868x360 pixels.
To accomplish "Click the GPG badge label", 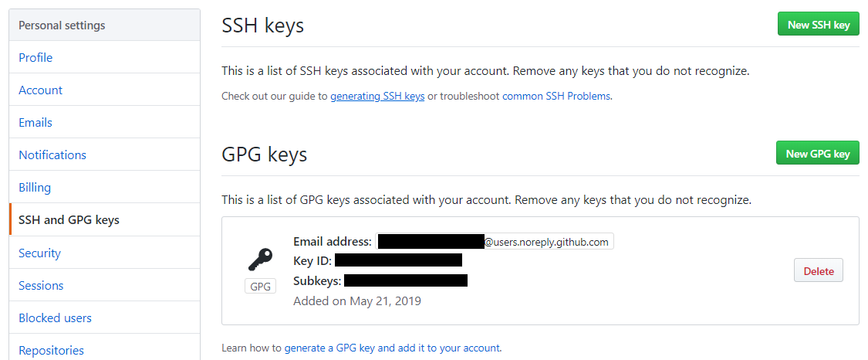I will click(x=261, y=287).
